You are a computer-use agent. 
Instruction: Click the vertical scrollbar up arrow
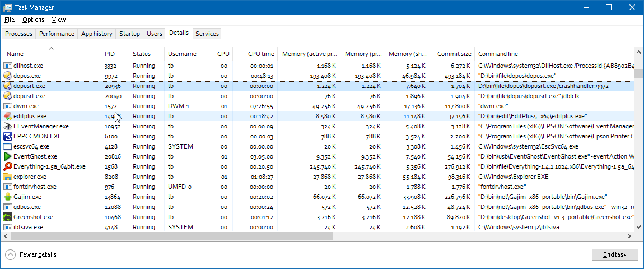[x=638, y=52]
